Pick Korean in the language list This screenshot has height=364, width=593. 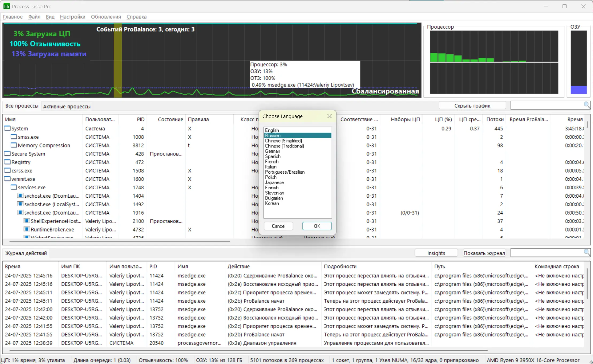pyautogui.click(x=272, y=203)
